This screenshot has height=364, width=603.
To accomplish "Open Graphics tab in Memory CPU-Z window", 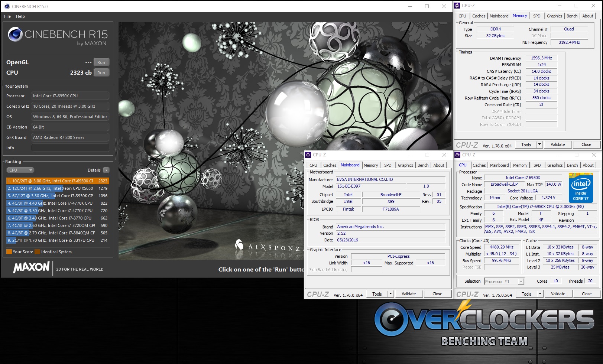I will pos(554,16).
